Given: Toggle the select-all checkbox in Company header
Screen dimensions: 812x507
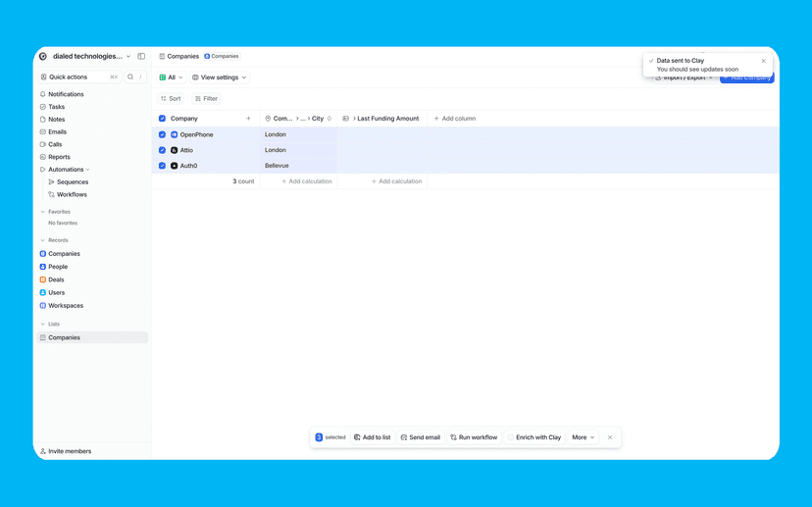Looking at the screenshot, I should tap(163, 119).
